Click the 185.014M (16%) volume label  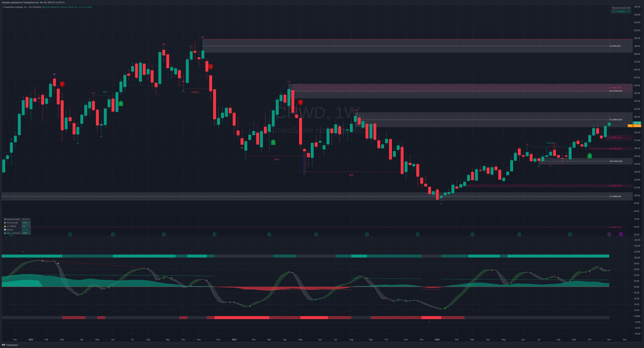click(x=616, y=161)
